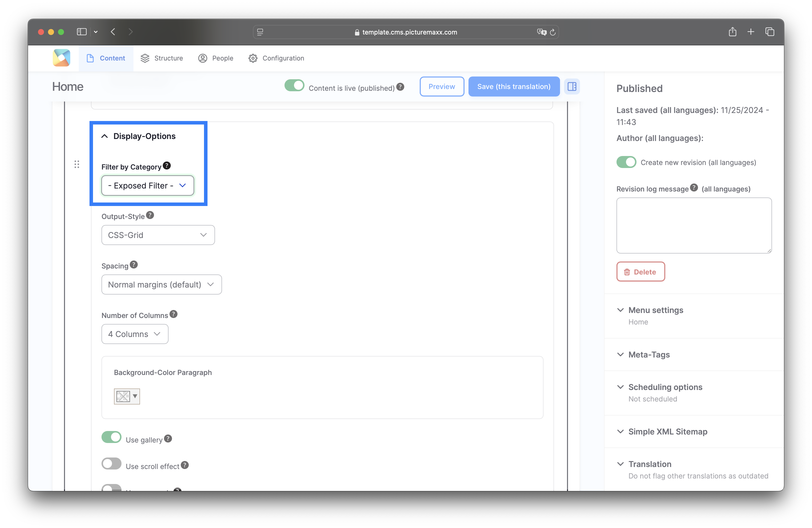The height and width of the screenshot is (528, 812).
Task: Click the partially visible toggle below Use scroll effect
Action: [111, 487]
